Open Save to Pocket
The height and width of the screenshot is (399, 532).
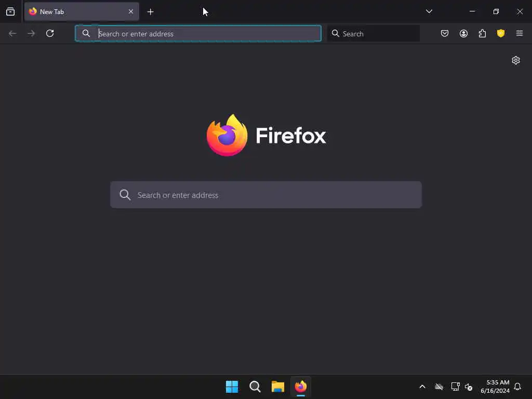(445, 33)
